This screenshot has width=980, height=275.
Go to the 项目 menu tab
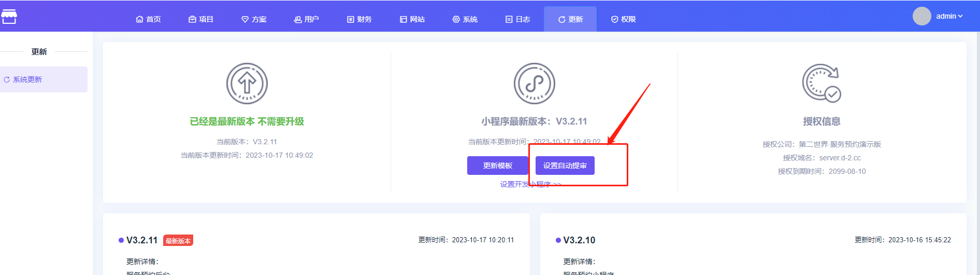click(x=201, y=19)
